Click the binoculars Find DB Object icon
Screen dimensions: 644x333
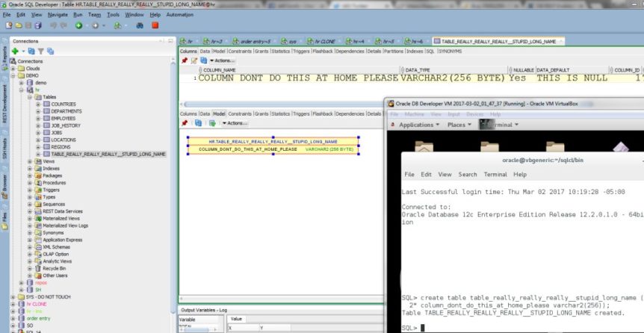tap(139, 25)
